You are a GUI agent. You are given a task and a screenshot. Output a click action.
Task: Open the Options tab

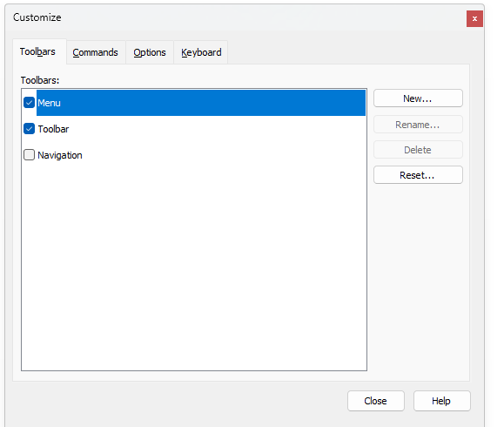(150, 52)
